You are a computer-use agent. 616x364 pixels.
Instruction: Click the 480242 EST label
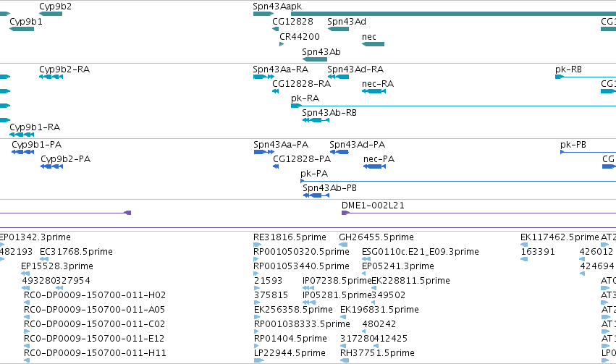pos(379,324)
